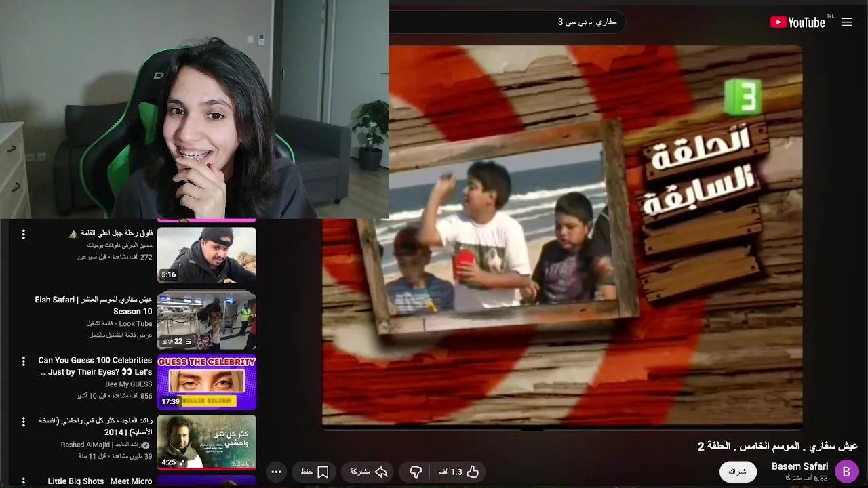
Task: Click عرض قائمة التشغيل بالكامل playlist link
Action: 121,335
